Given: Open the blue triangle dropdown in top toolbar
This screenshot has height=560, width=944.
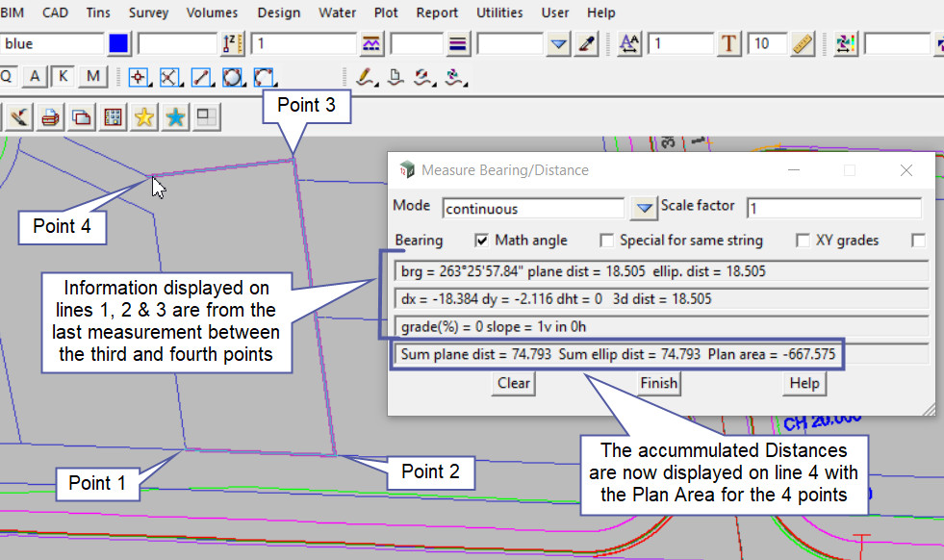Looking at the screenshot, I should [x=560, y=44].
